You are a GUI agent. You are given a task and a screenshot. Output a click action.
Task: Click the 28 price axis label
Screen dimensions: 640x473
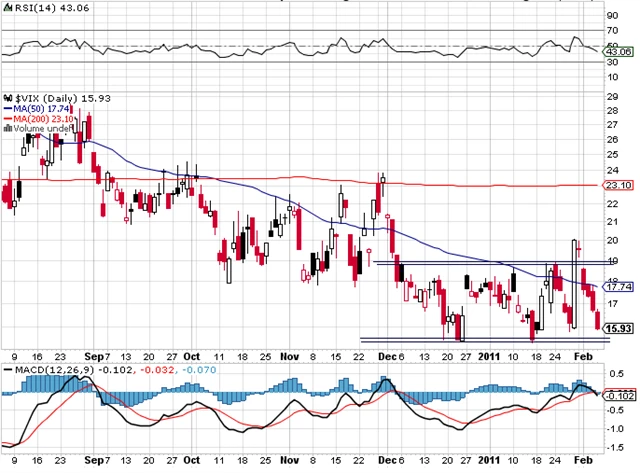[x=613, y=111]
